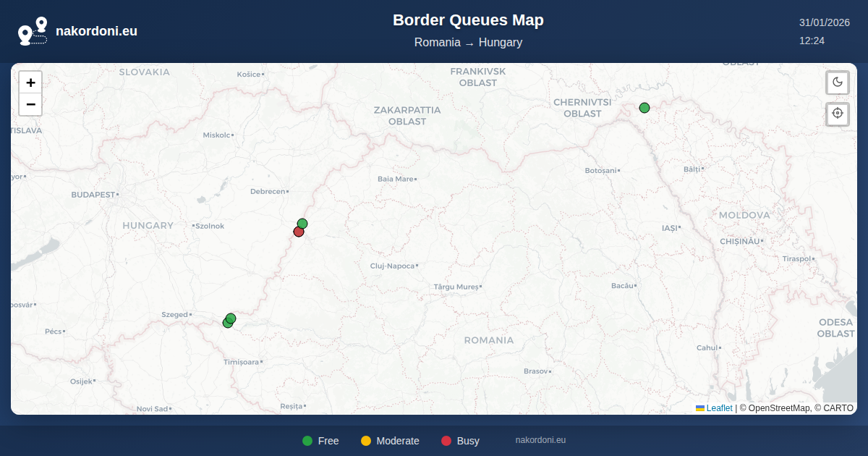
Task: Click the nakordoni.eu map pin logo
Action: click(33, 31)
